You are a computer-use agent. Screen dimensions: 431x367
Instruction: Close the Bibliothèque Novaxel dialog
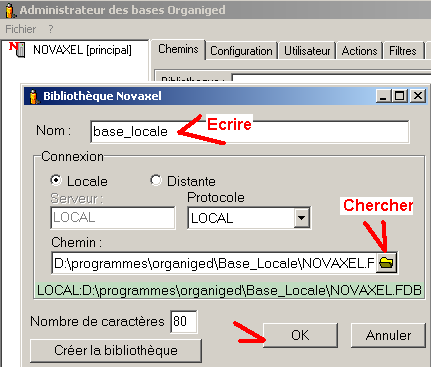[418, 96]
